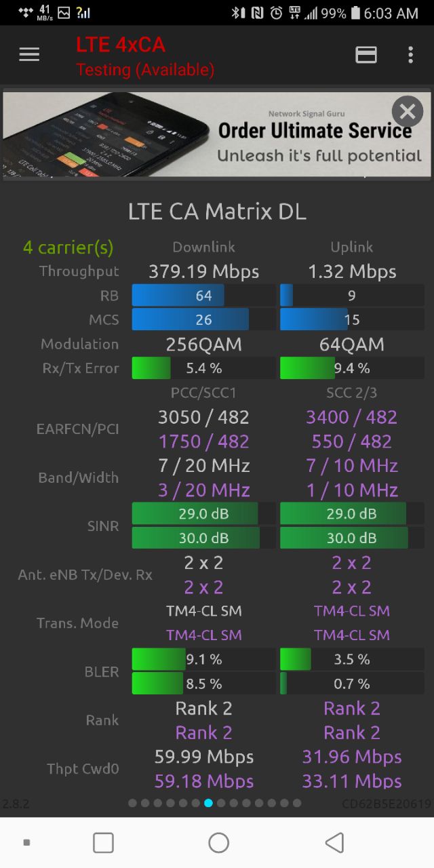Tap the card view icon in toolbar

[x=366, y=55]
